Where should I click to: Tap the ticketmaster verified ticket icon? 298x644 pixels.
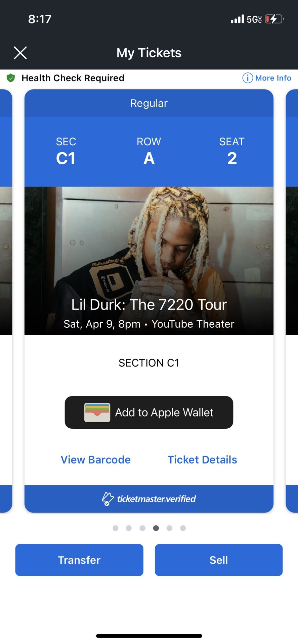pyautogui.click(x=108, y=499)
